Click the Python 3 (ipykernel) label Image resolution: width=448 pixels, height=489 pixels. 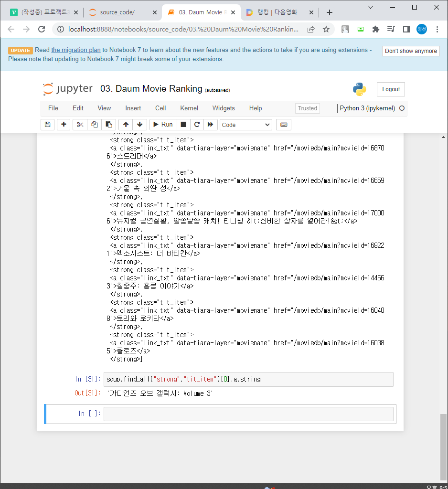367,108
